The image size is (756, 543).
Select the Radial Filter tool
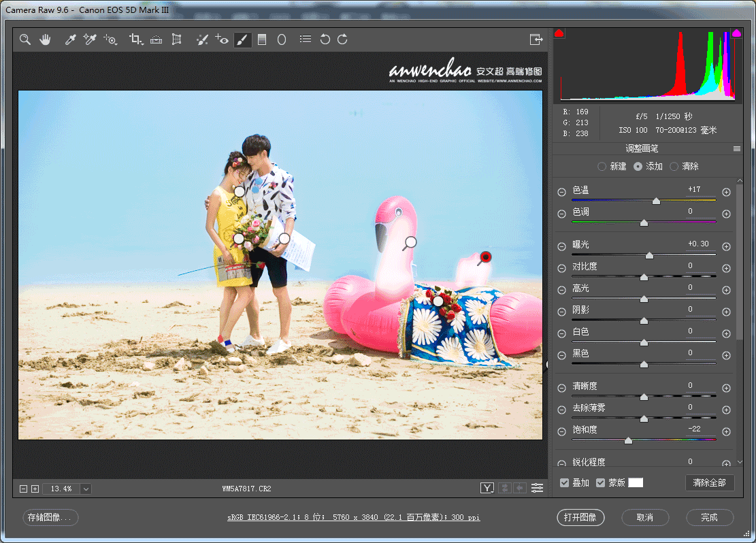282,39
